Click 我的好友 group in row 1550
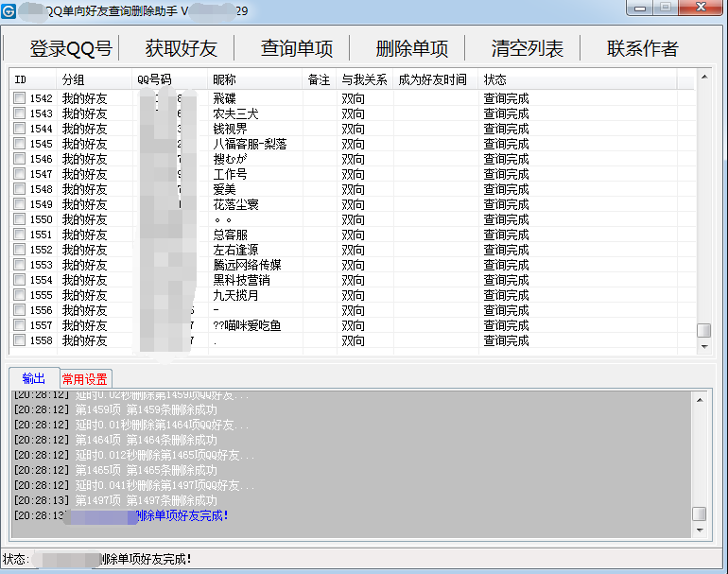 pos(84,219)
